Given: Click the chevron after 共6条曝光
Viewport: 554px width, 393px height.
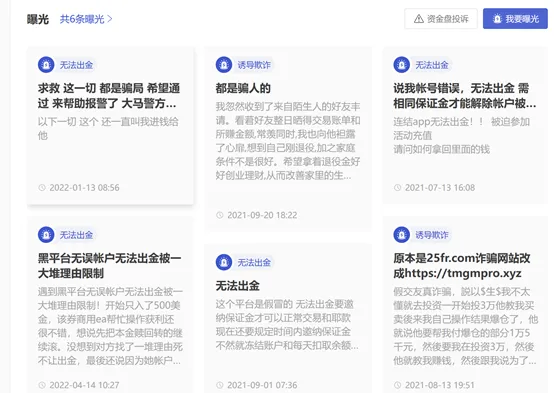Looking at the screenshot, I should tap(110, 19).
